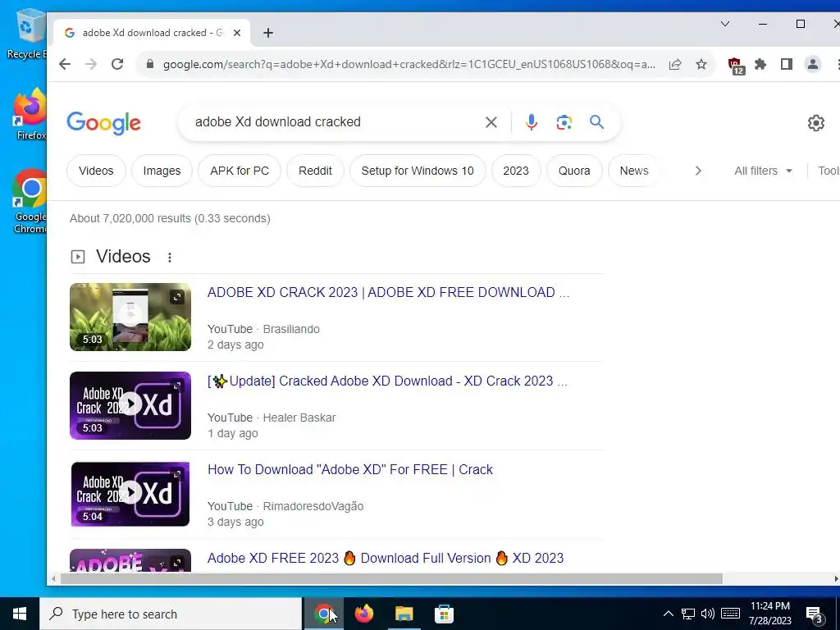Open File Explorer from taskbar
This screenshot has width=840, height=630.
(404, 614)
